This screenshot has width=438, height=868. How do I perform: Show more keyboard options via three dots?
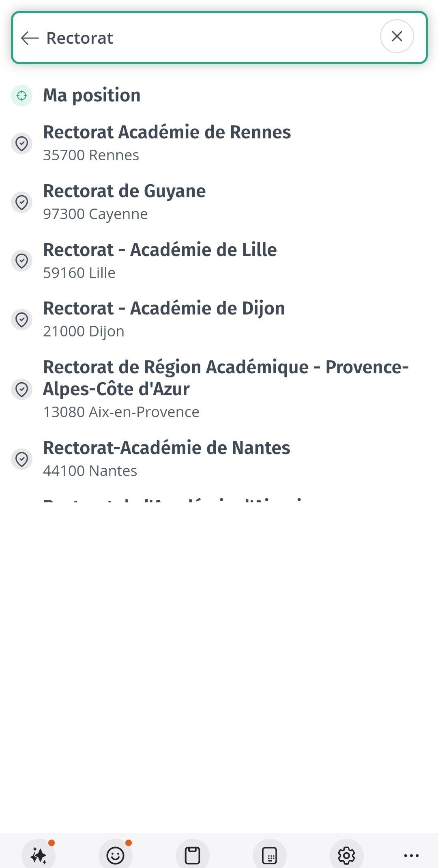pos(411,855)
